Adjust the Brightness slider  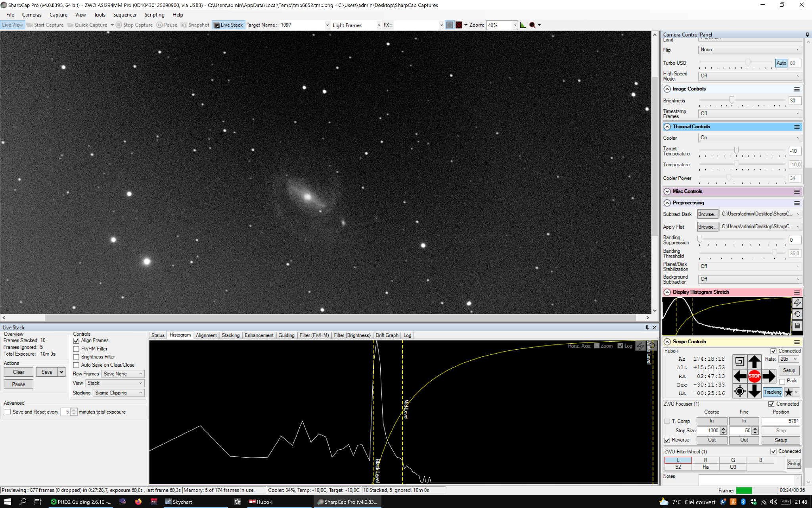click(x=732, y=100)
